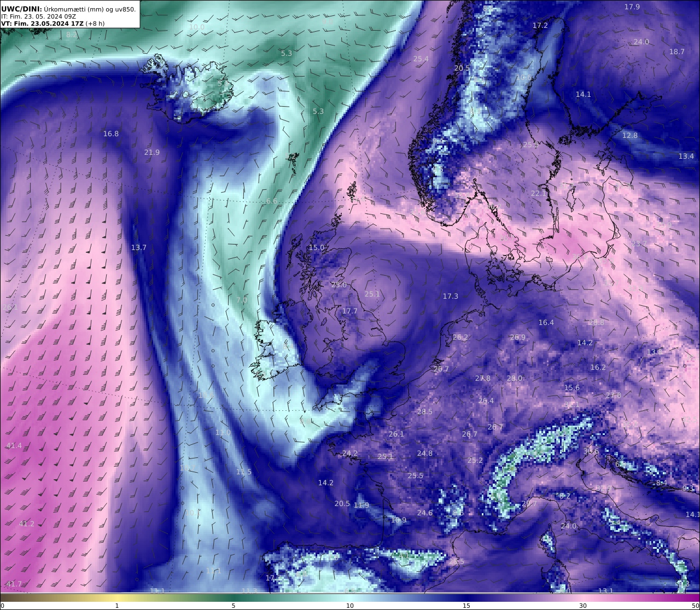Screen dimensions: 700x610
Task: Click the 41.2 value on the map
Action: tap(26, 524)
